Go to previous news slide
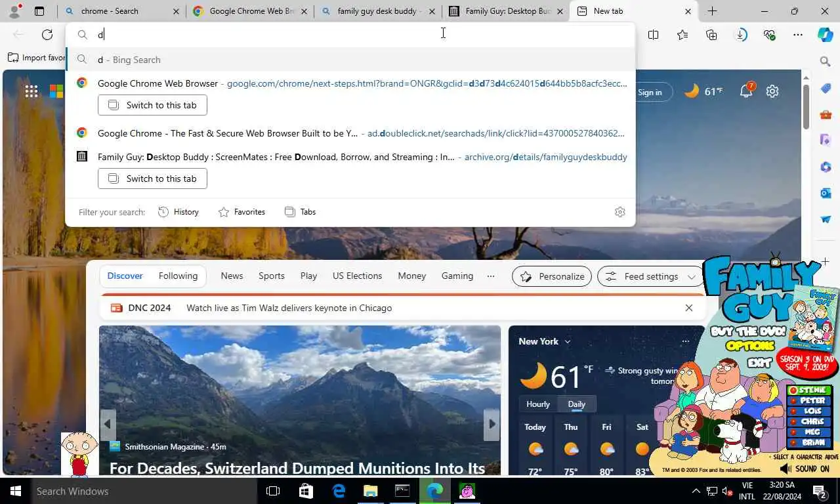 pyautogui.click(x=108, y=424)
